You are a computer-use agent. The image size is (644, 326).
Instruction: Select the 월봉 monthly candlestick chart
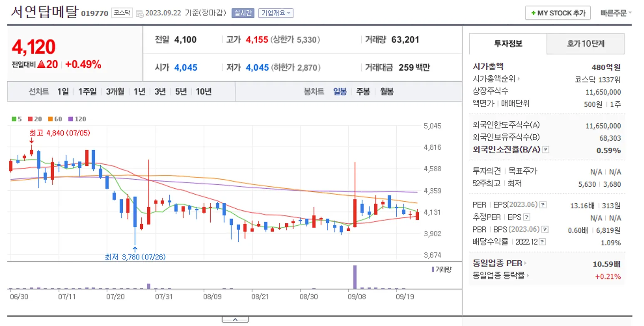tap(387, 92)
